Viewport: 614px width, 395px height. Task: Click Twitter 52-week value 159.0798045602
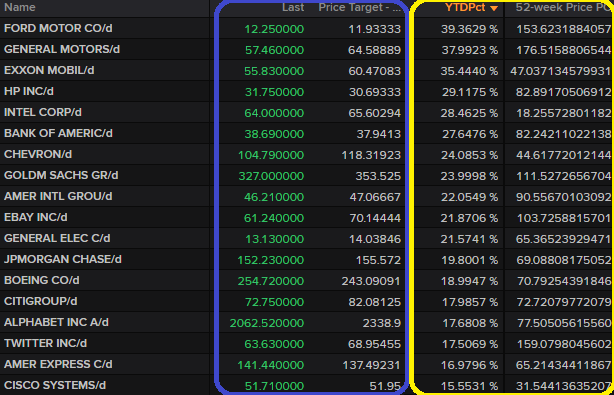564,344
